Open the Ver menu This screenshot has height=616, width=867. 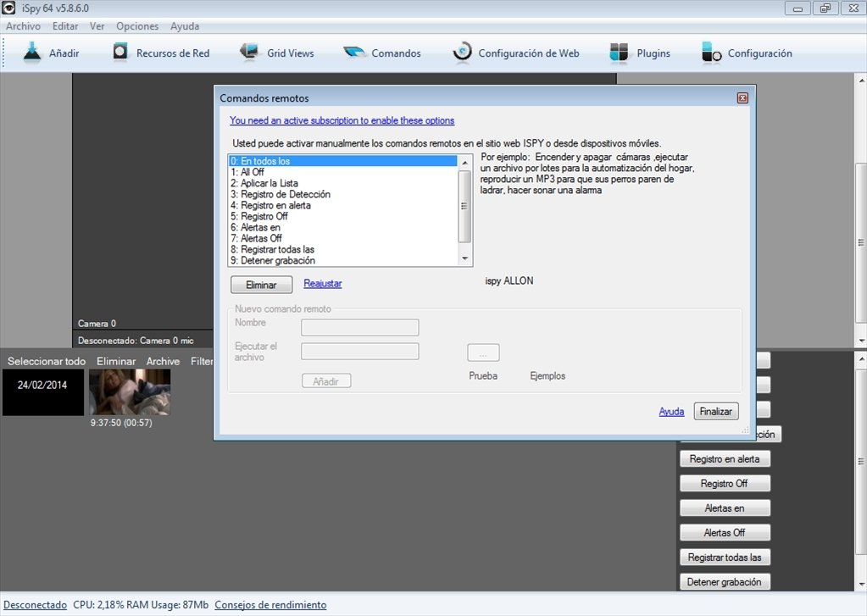pyautogui.click(x=97, y=26)
